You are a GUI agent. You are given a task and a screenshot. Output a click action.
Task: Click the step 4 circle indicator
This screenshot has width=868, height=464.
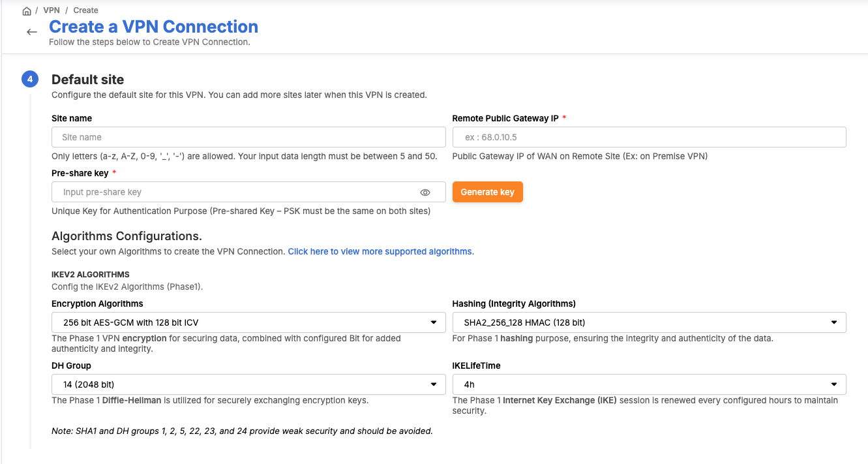(x=30, y=80)
